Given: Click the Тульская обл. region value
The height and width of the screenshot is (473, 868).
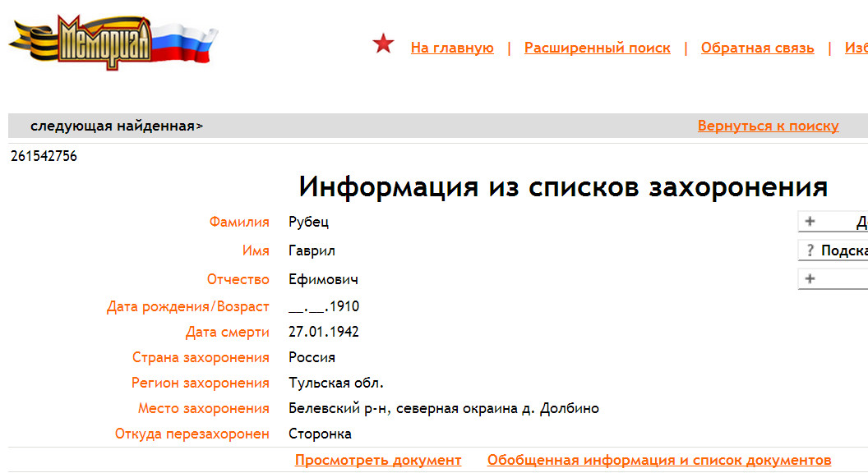Looking at the screenshot, I should coord(335,383).
